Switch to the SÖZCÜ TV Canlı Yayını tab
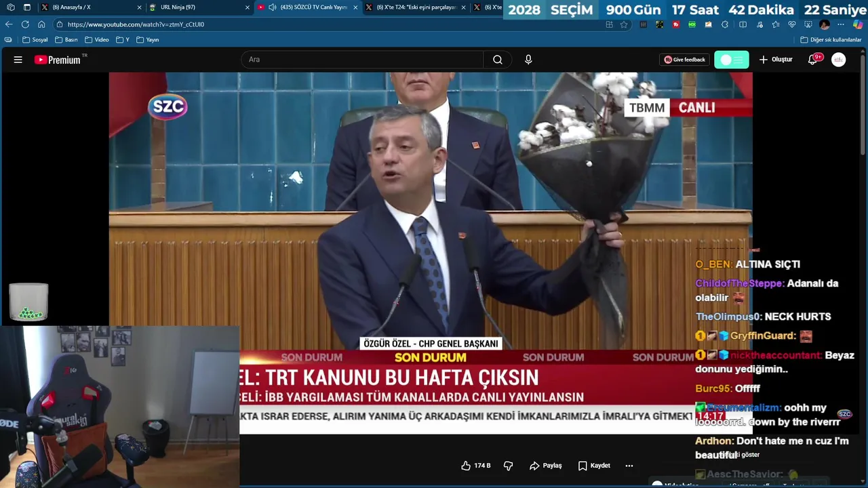Viewport: 868px width, 488px height. 307,7
